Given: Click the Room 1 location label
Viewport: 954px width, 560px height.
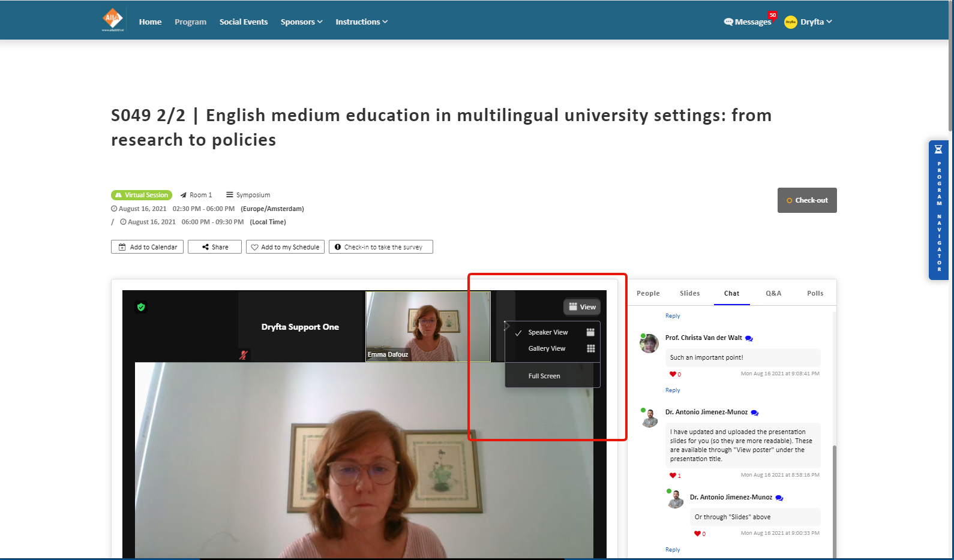Looking at the screenshot, I should (196, 195).
